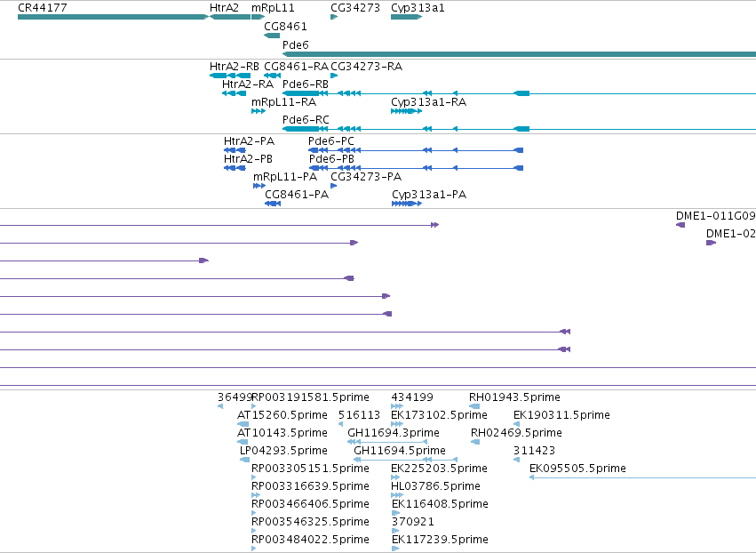This screenshot has width=756, height=553.
Task: Select the EK095505.5prime label
Action: click(x=577, y=469)
